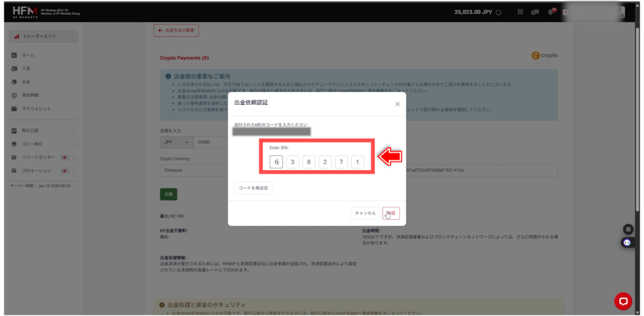The width and height of the screenshot is (644, 316).
Task: Click the robot assistant icon at right edge
Action: coord(626,242)
